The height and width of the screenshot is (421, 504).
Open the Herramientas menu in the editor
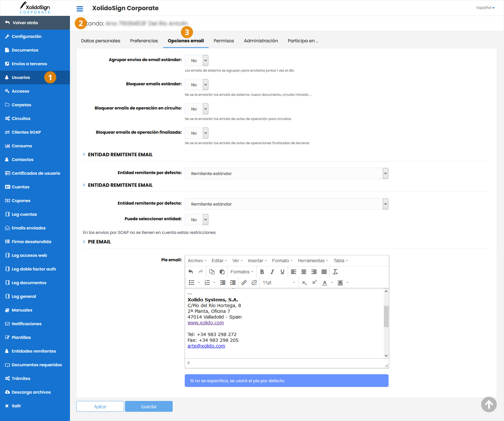[x=313, y=261]
